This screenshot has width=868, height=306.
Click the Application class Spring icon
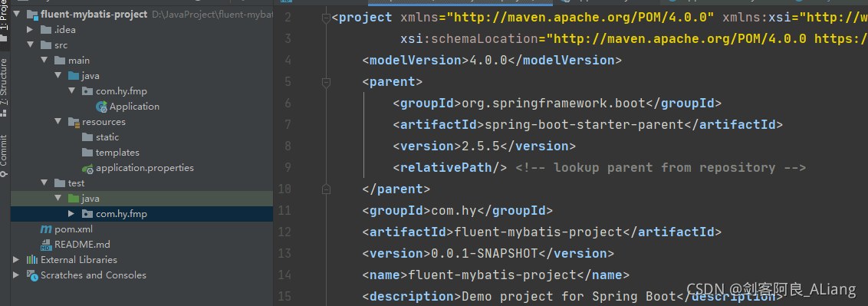[x=101, y=107]
